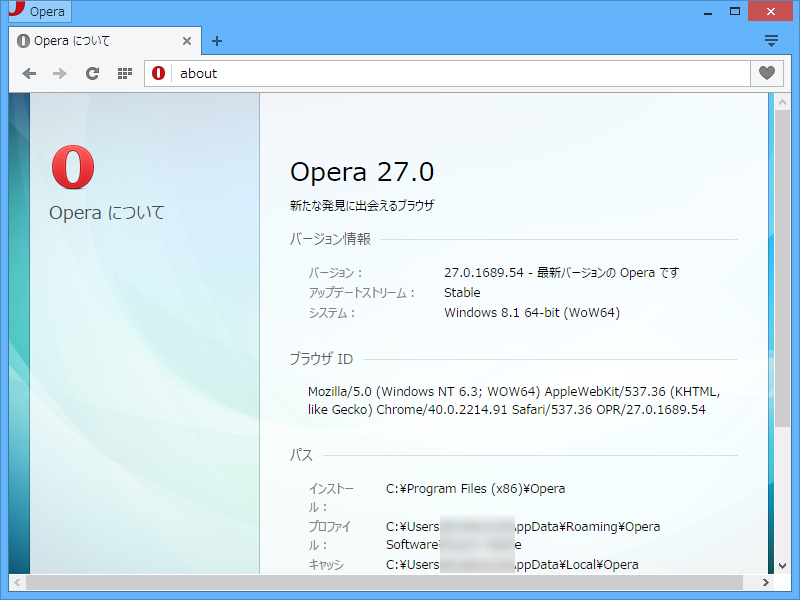Click the large red Opera logo
The width and height of the screenshot is (800, 600).
click(x=73, y=170)
